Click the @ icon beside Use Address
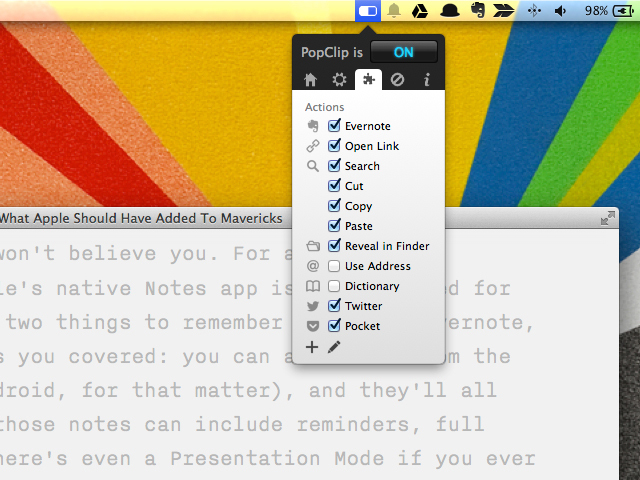This screenshot has height=480, width=640. point(313,266)
